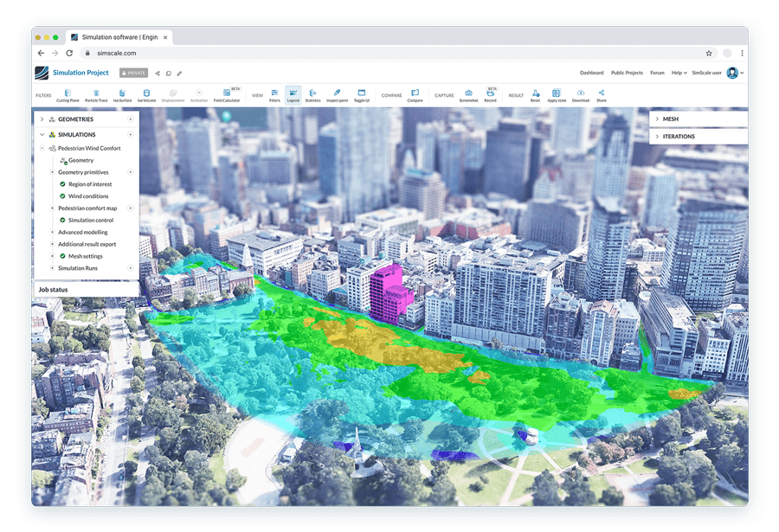This screenshot has width=779, height=532.
Task: Take a Screenshot of the viewport
Action: coord(468,95)
